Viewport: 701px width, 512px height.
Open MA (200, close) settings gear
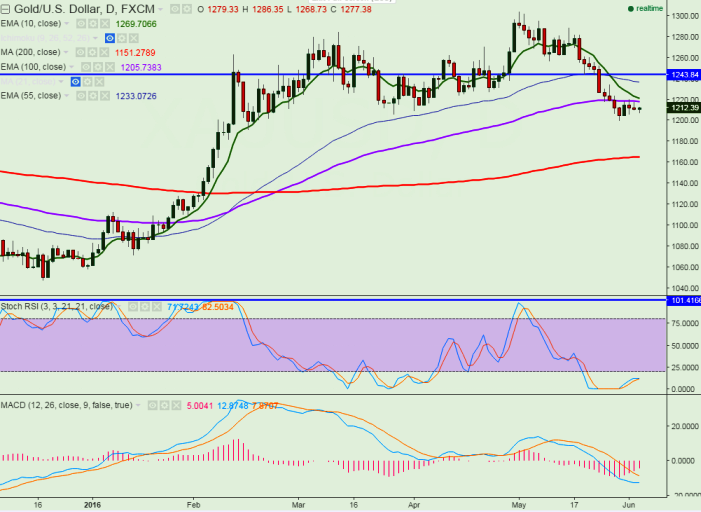click(93, 53)
